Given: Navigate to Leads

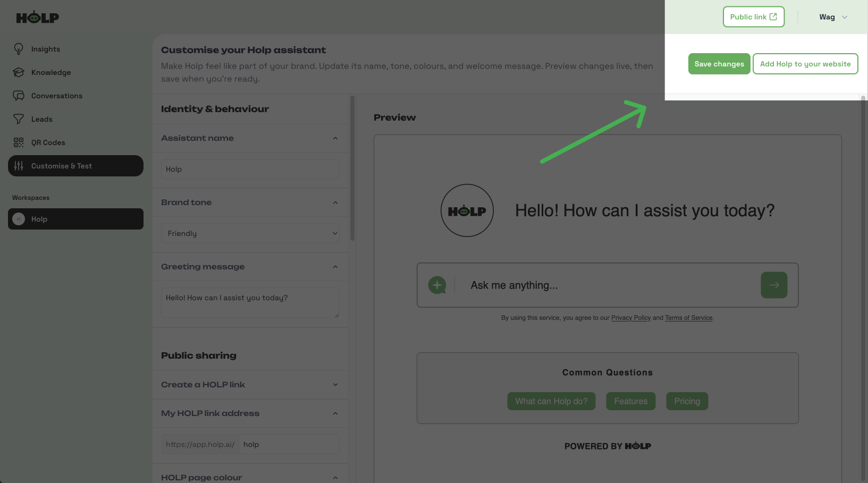Looking at the screenshot, I should click(75, 119).
